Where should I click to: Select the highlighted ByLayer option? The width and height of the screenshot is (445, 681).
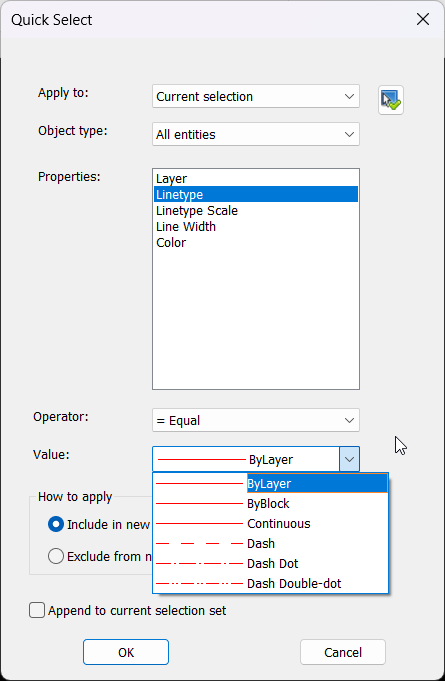(x=270, y=483)
